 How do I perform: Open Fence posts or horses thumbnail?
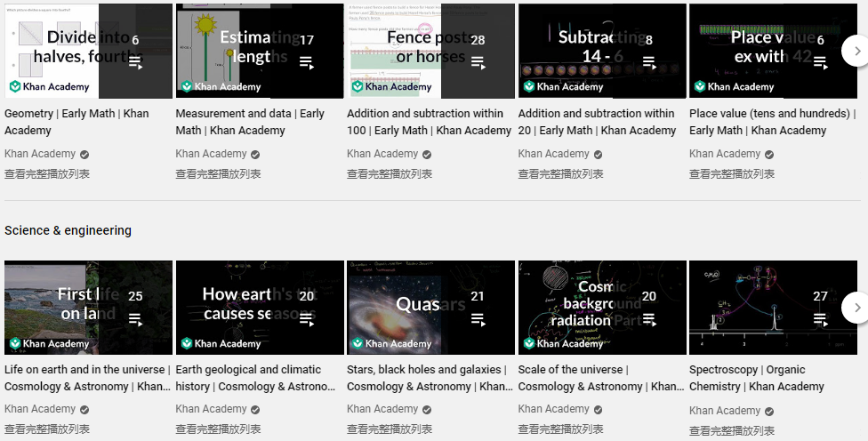click(x=430, y=51)
